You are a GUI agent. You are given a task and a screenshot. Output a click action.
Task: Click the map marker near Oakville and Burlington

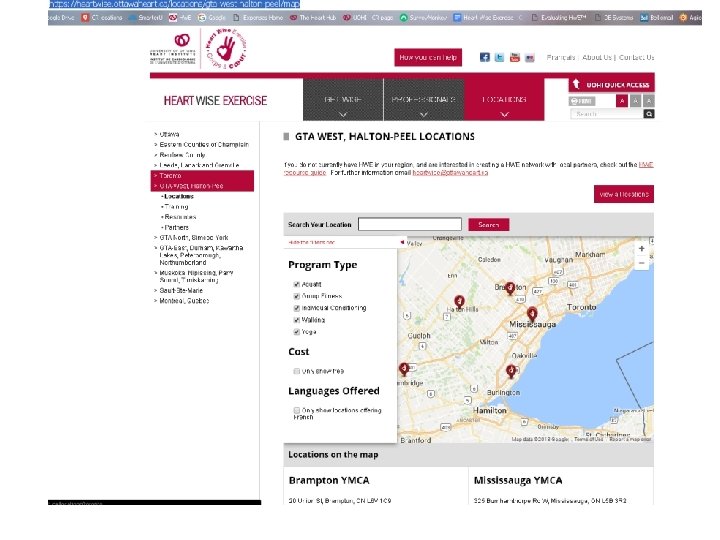511,371
